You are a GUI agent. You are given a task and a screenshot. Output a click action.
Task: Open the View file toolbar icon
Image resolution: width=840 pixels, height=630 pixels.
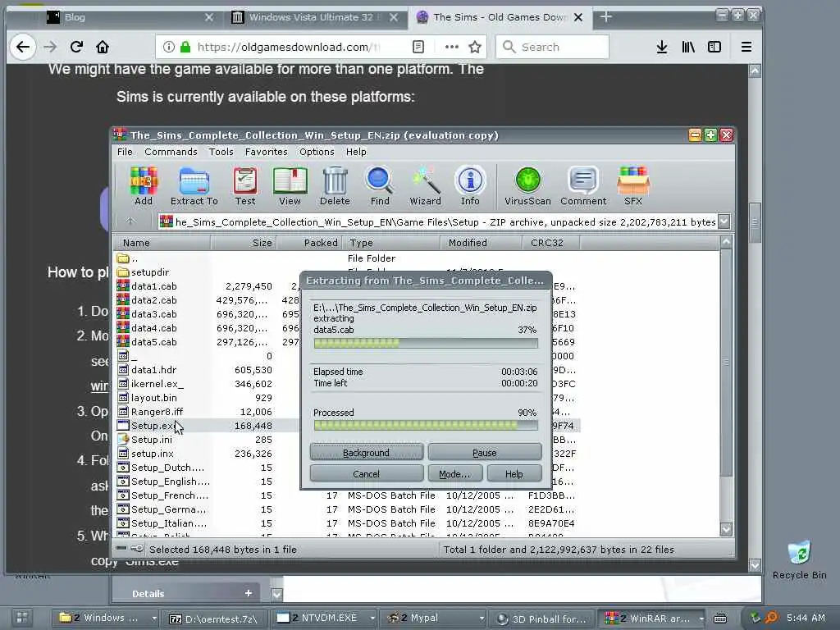(290, 186)
